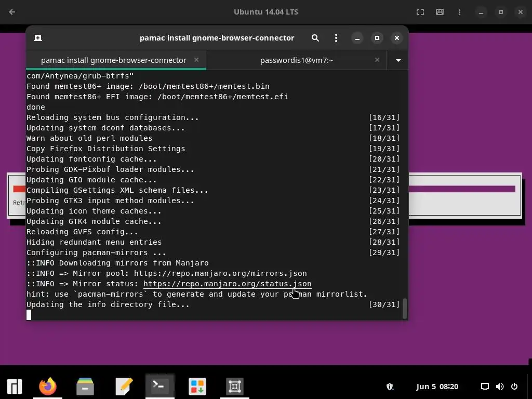Open the keyboard shortcuts icon in viewer header
The image size is (532, 399).
(x=440, y=12)
